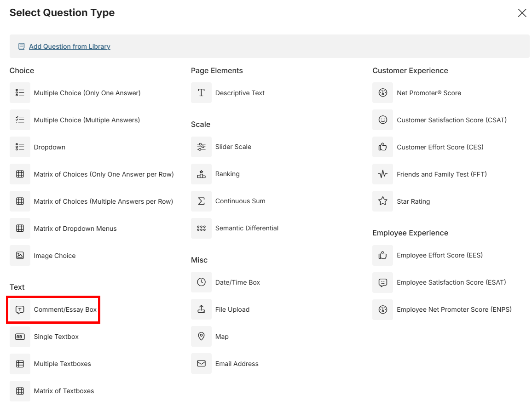The height and width of the screenshot is (412, 532).
Task: Click the CSAT smiley face icon
Action: 383,120
